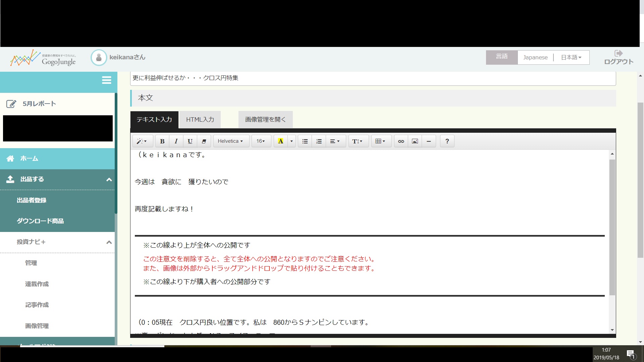Image resolution: width=644 pixels, height=362 pixels.
Task: Click the 画像管理を開く button
Action: 265,120
